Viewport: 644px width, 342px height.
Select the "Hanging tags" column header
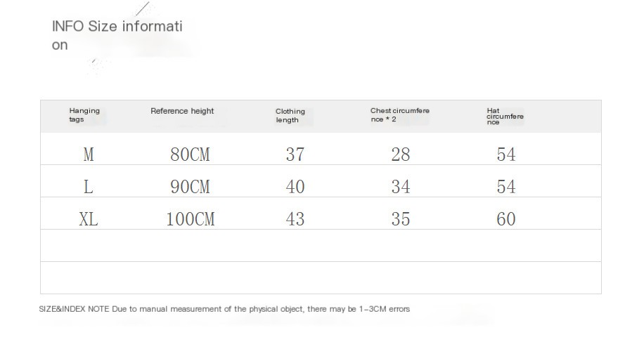coord(84,114)
